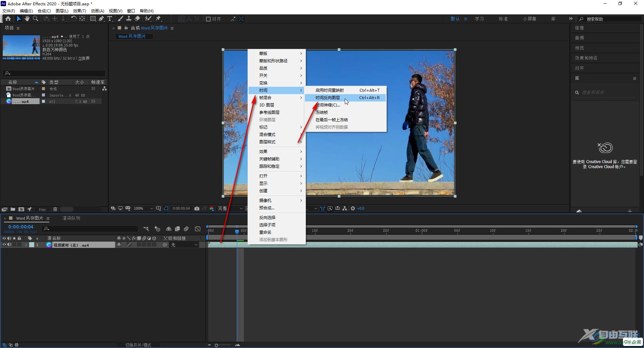
Task: Select the Hand tool
Action: click(x=27, y=19)
